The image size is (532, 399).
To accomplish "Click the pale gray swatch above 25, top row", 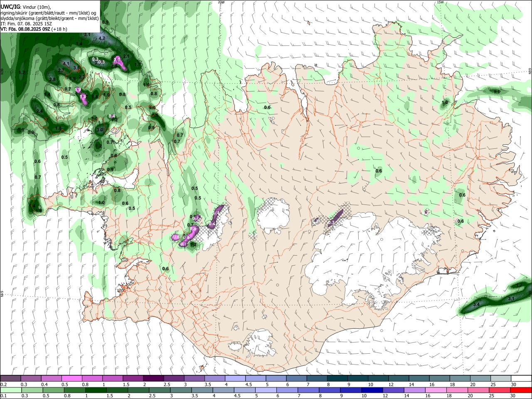I will point(500,379).
